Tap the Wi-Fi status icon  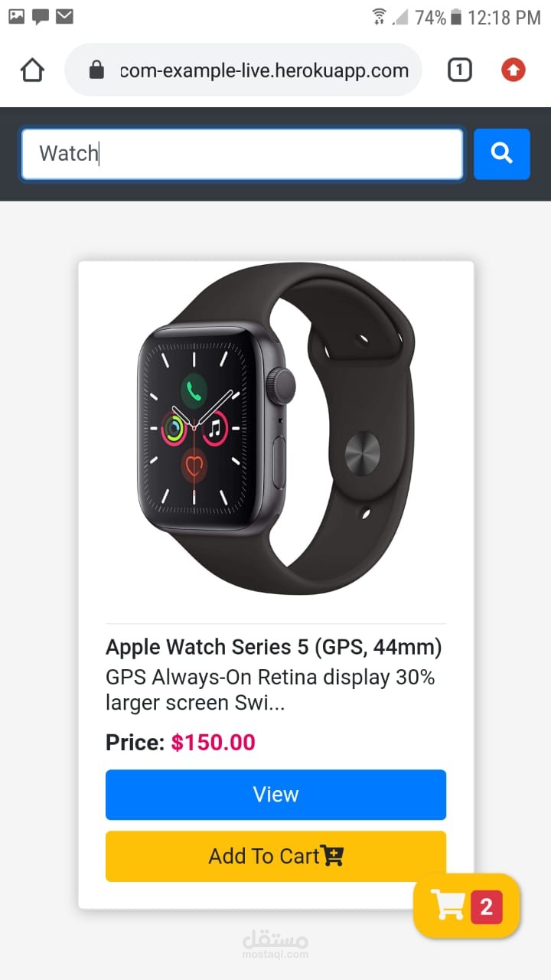point(379,17)
